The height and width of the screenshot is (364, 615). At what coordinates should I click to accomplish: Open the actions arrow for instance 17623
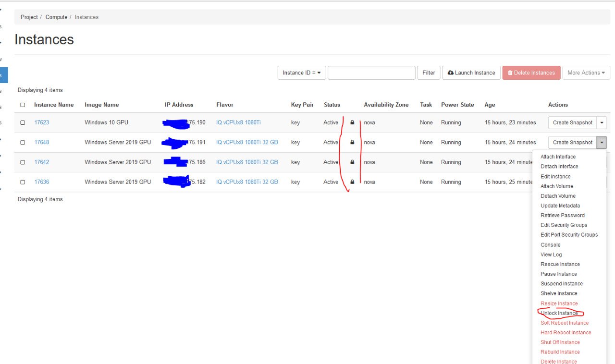602,122
